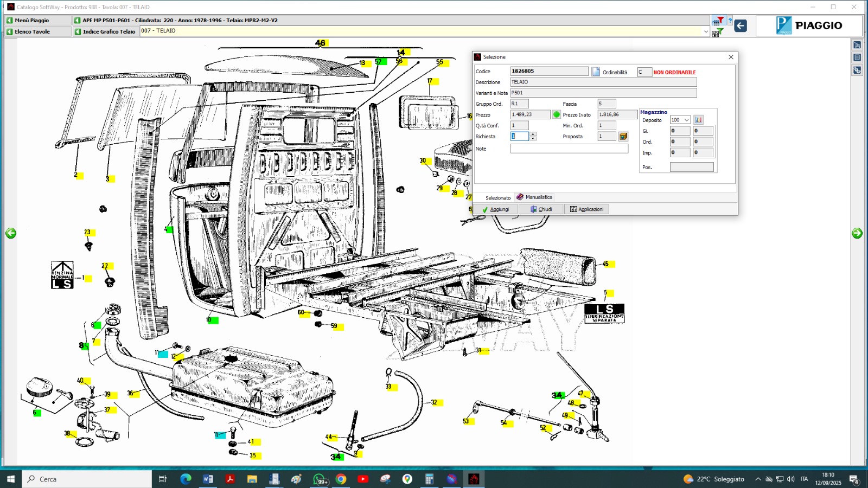This screenshot has width=868, height=488.
Task: Open Google Chrome from the taskbar
Action: point(341,479)
